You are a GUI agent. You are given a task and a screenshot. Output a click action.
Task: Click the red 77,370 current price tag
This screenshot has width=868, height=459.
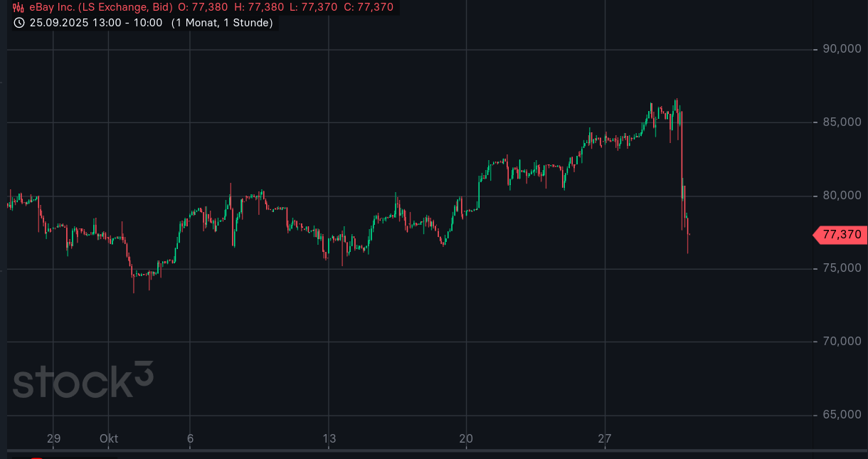tap(840, 234)
